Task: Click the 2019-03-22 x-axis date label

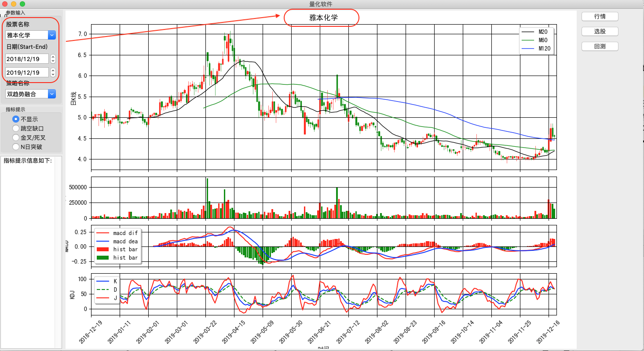Action: (x=205, y=331)
